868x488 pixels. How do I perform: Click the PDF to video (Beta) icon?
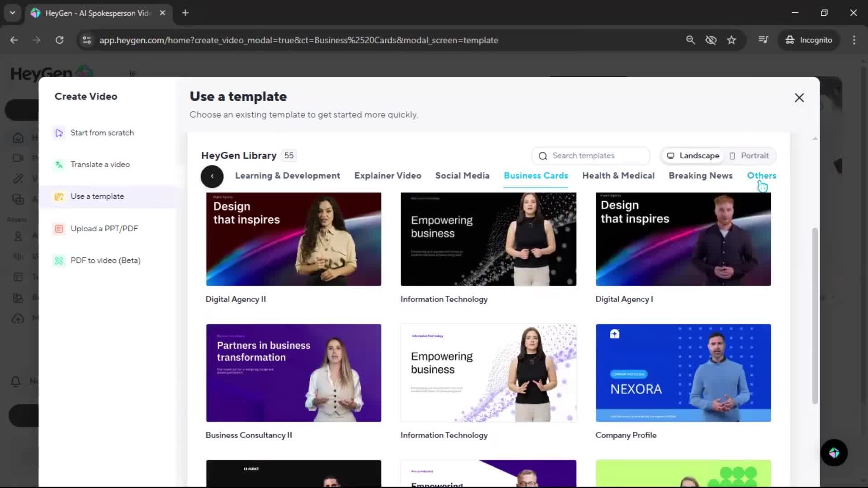pos(59,261)
